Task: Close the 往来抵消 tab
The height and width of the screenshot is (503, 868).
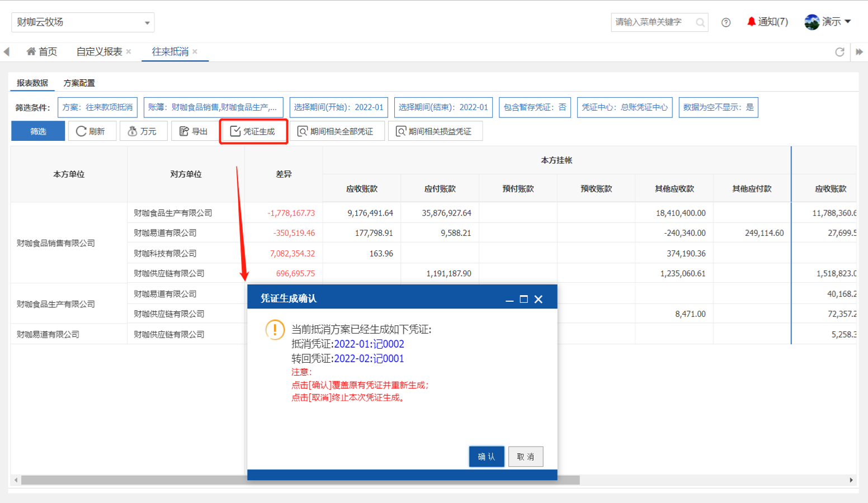Action: tap(195, 51)
